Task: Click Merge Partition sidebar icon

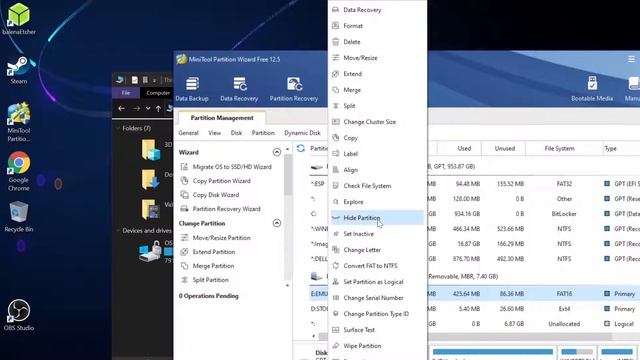Action: [x=184, y=266]
